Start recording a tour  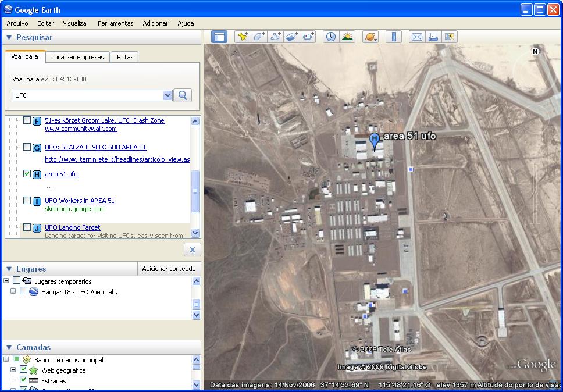[308, 37]
